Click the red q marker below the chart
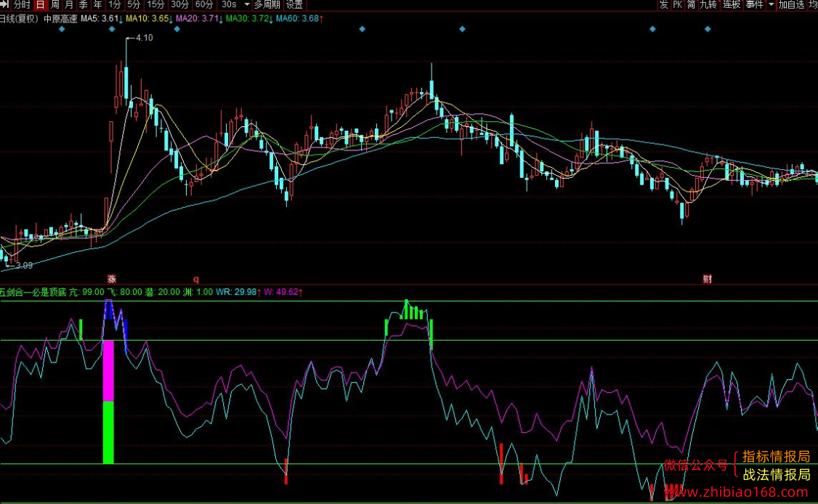The height and width of the screenshot is (504, 818). point(196,279)
